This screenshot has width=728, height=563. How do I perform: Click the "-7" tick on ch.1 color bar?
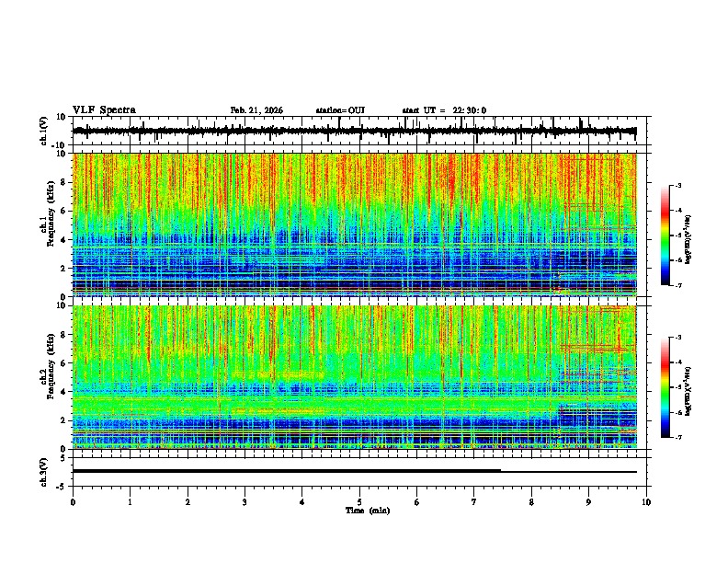(677, 285)
